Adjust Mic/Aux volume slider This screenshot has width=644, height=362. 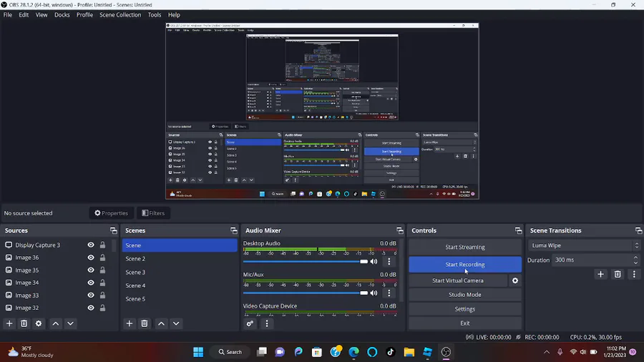305,293
